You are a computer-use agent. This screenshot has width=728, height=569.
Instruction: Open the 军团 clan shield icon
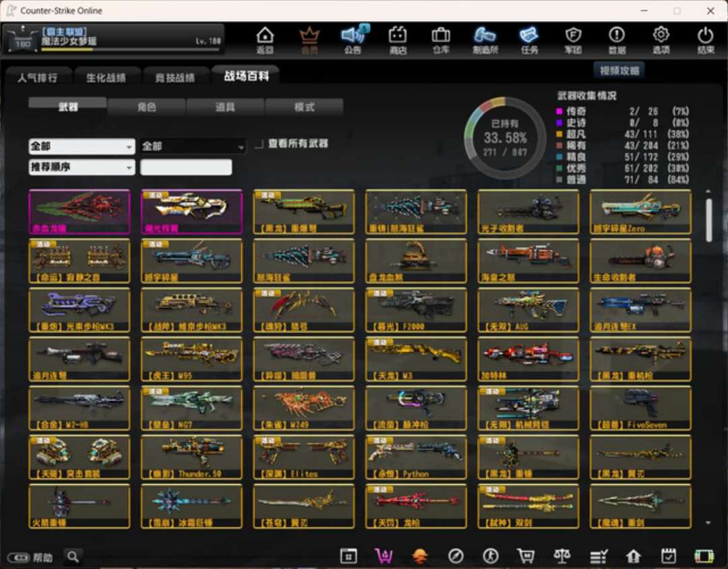pos(573,39)
